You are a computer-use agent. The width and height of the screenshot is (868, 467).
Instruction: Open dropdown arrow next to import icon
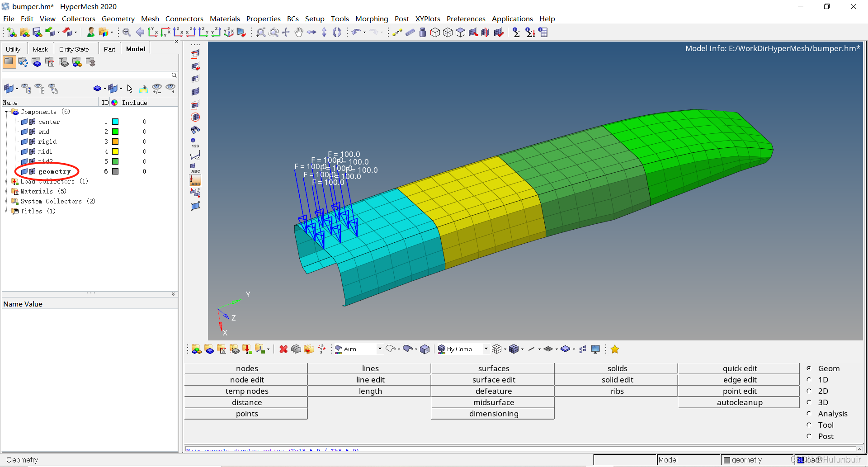(x=59, y=33)
